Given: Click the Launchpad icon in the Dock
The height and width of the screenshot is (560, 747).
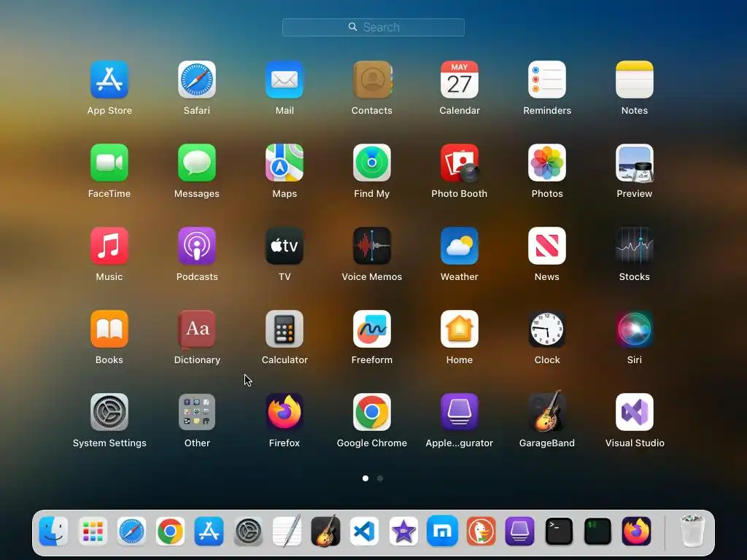Looking at the screenshot, I should point(93,531).
